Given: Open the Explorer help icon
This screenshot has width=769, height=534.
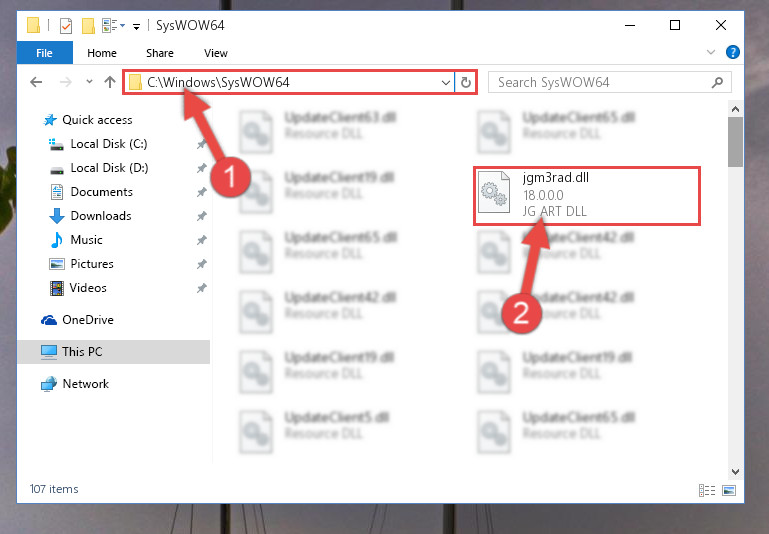Looking at the screenshot, I should [733, 52].
